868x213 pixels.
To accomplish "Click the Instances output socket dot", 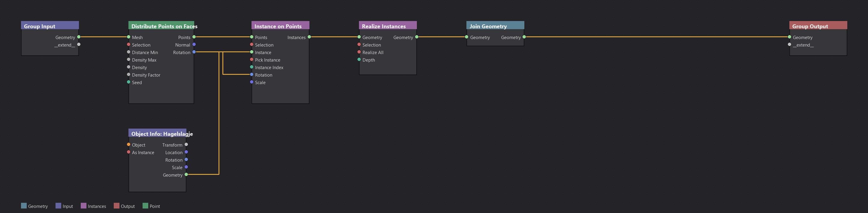I will click(x=309, y=37).
